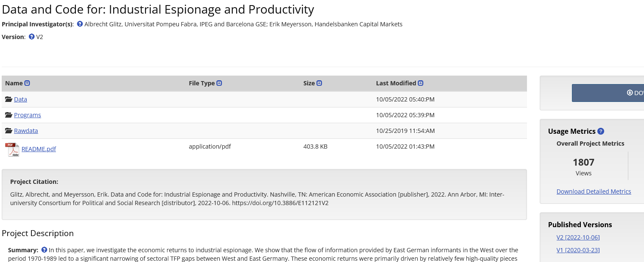Open the Rawdata folder
The image size is (644, 262).
click(26, 130)
